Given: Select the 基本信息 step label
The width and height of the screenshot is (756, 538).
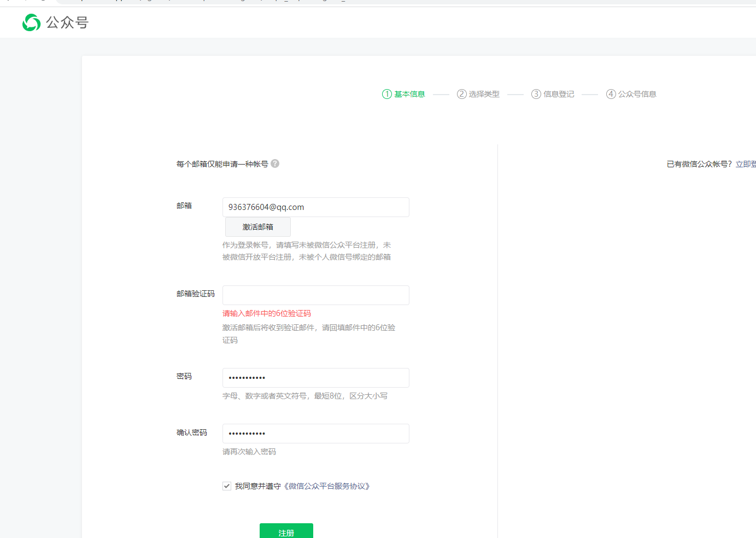Looking at the screenshot, I should [x=409, y=94].
